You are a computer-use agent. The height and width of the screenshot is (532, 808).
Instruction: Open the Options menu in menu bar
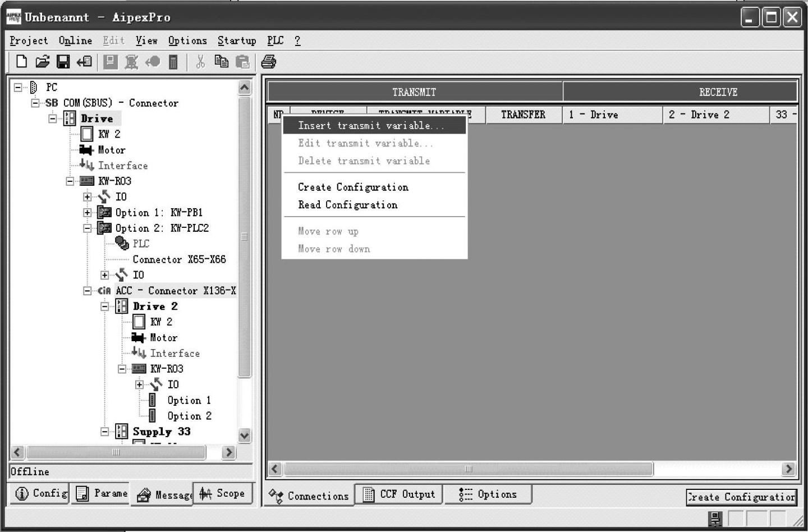(187, 40)
